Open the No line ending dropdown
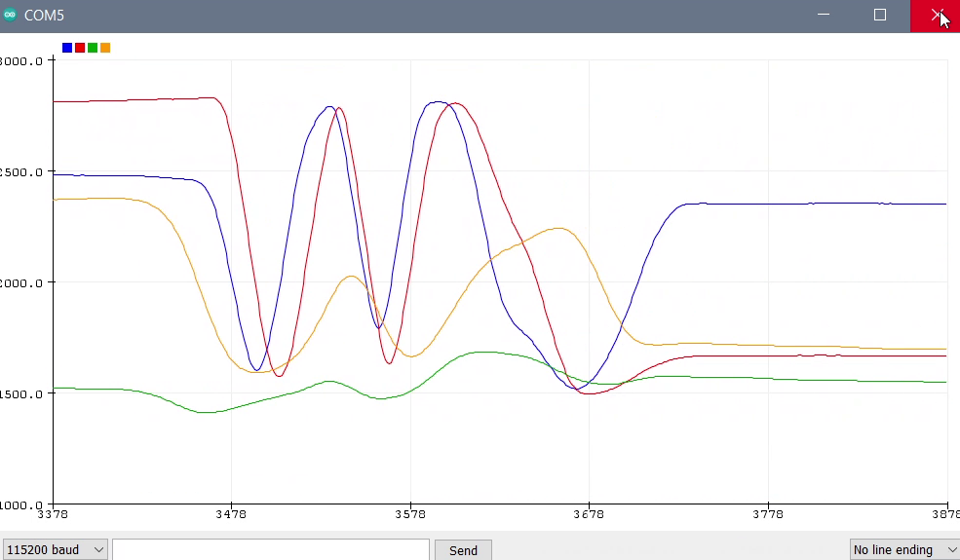The width and height of the screenshot is (960, 560). click(904, 549)
